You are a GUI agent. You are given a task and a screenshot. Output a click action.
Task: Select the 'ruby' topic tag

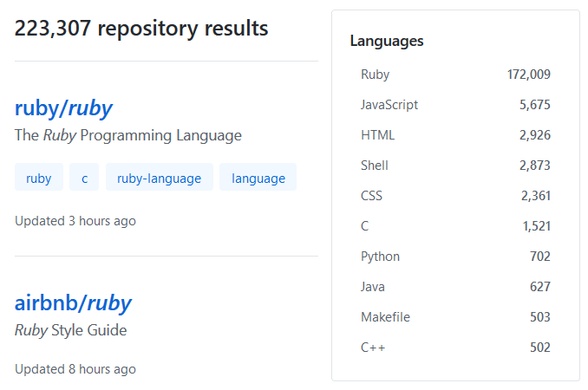(39, 178)
